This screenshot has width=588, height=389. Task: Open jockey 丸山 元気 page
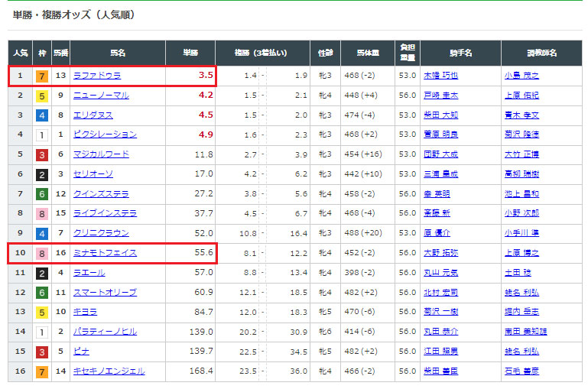[x=440, y=273]
